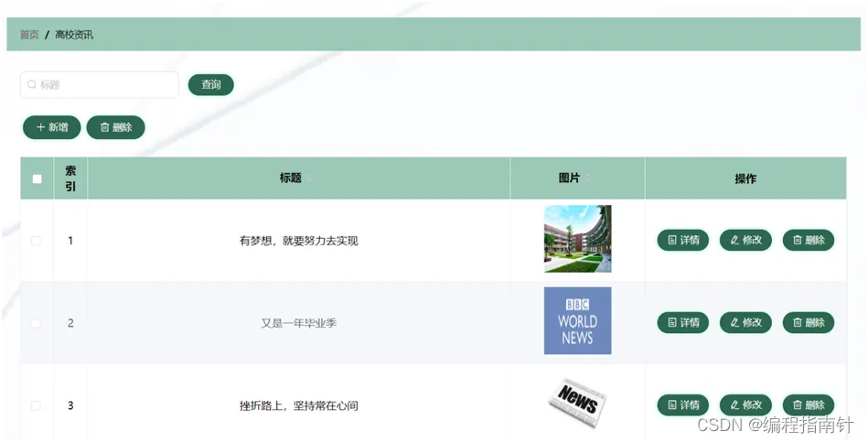This screenshot has width=868, height=442.
Task: Click the 首页 breadcrumb link
Action: tap(29, 35)
